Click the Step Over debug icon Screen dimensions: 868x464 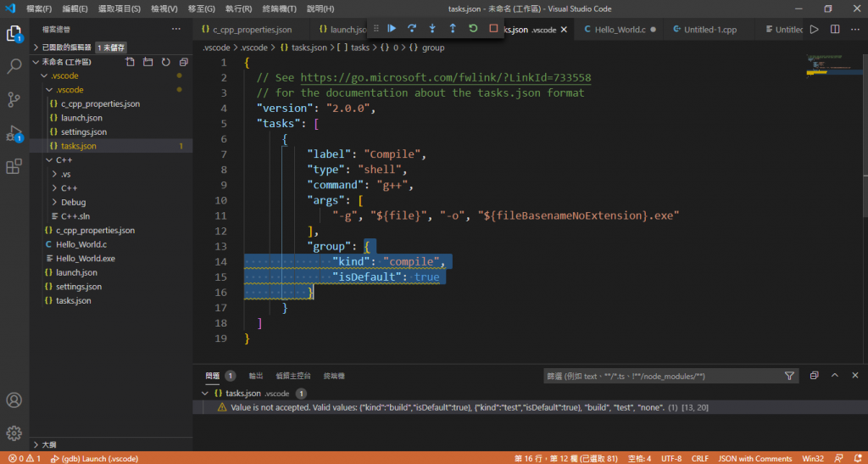(412, 29)
